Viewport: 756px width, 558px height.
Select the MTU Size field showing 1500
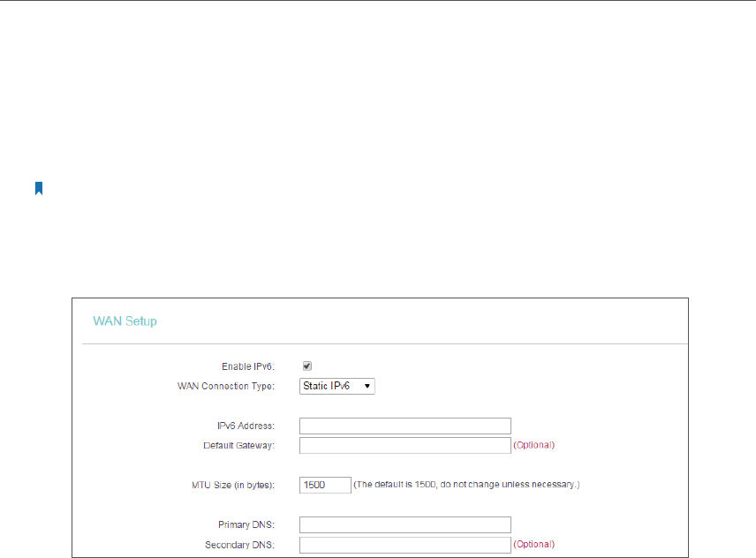(x=325, y=485)
